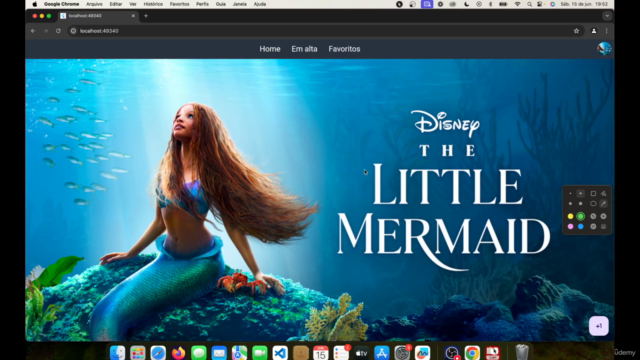Close the localhost:49340 tab
The image size is (640, 360).
click(133, 16)
